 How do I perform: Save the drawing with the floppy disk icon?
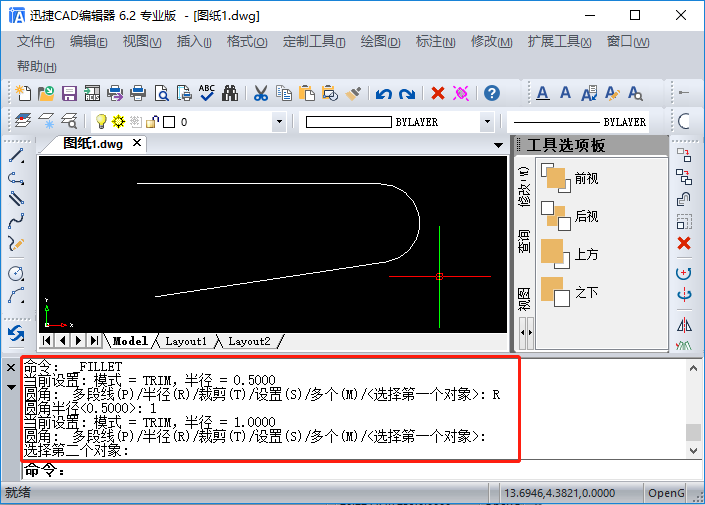(69, 94)
